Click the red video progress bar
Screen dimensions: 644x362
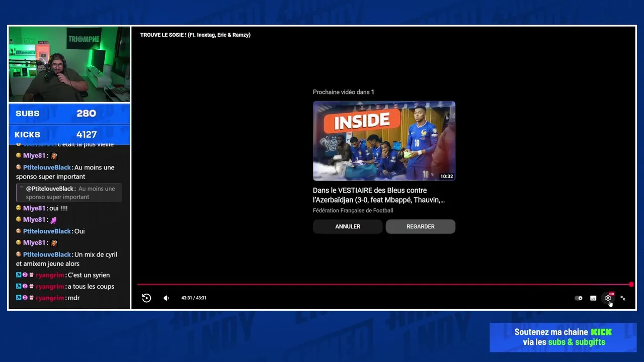(x=383, y=285)
